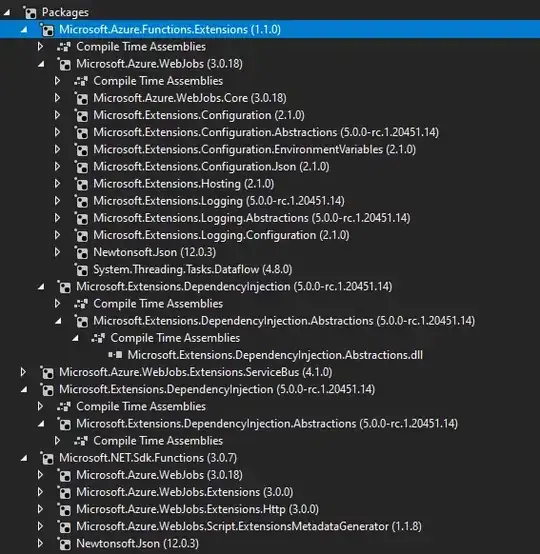This screenshot has width=540, height=554.
Task: Click the Packages folder icon
Action: (30, 13)
